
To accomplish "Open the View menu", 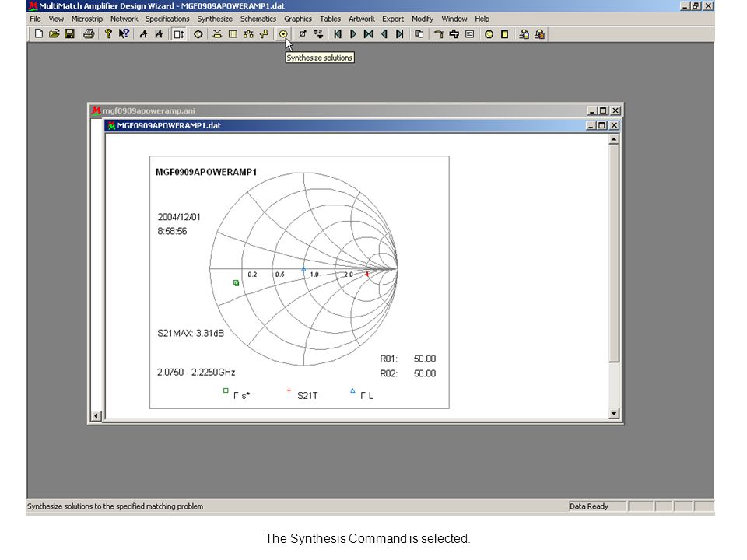I will (x=56, y=19).
